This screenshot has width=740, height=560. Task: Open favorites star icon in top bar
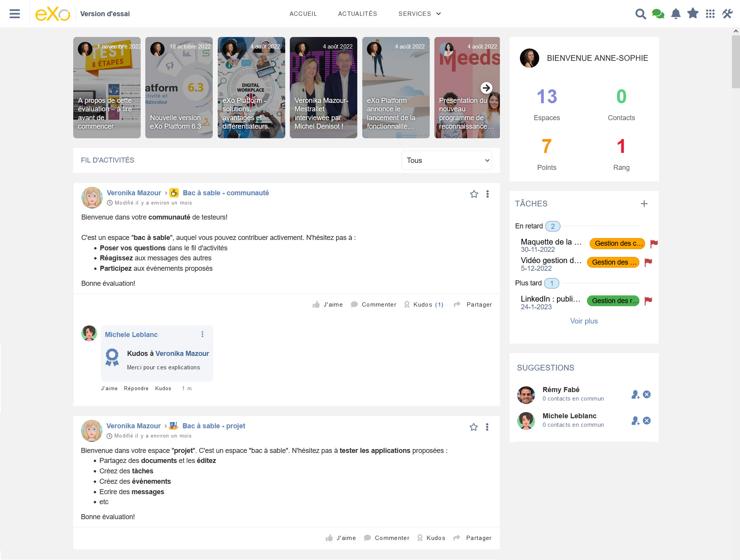tap(693, 13)
